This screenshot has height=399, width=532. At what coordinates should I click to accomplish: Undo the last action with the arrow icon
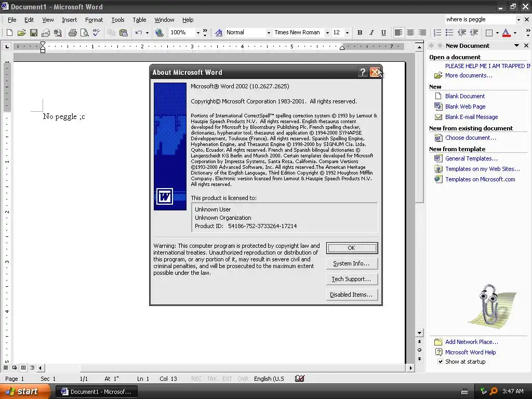pos(138,33)
